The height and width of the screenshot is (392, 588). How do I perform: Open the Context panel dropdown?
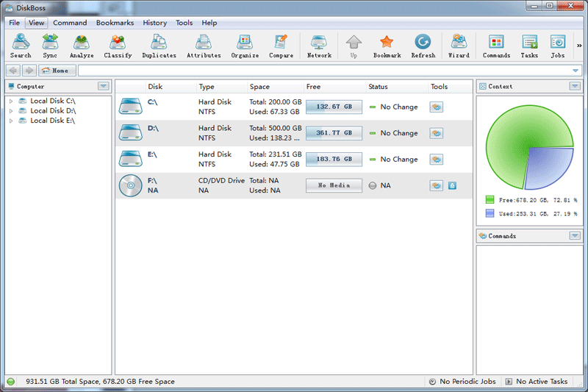[575, 86]
